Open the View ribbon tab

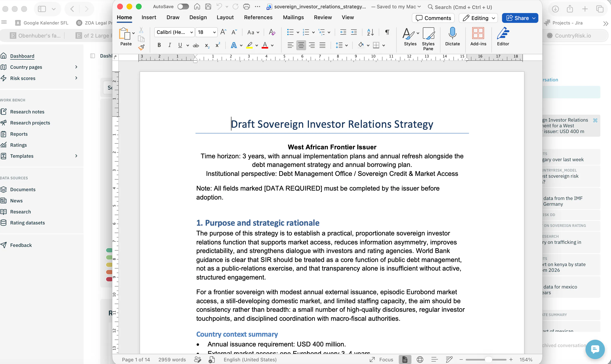(348, 17)
